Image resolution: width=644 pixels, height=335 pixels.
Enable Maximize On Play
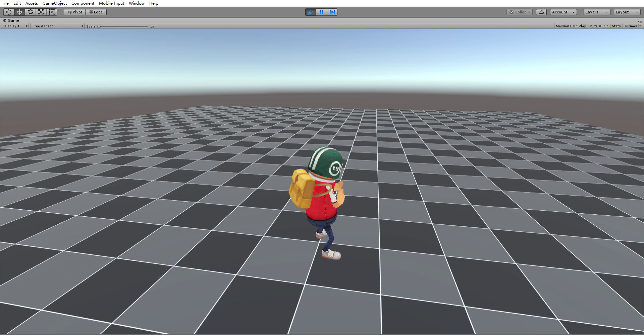point(571,26)
